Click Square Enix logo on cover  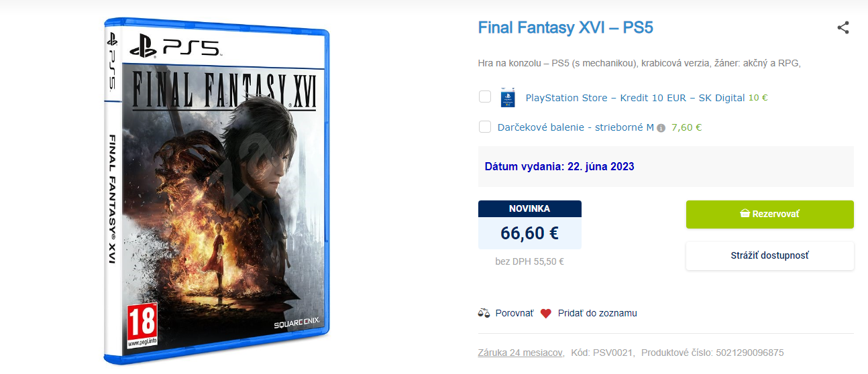295,324
